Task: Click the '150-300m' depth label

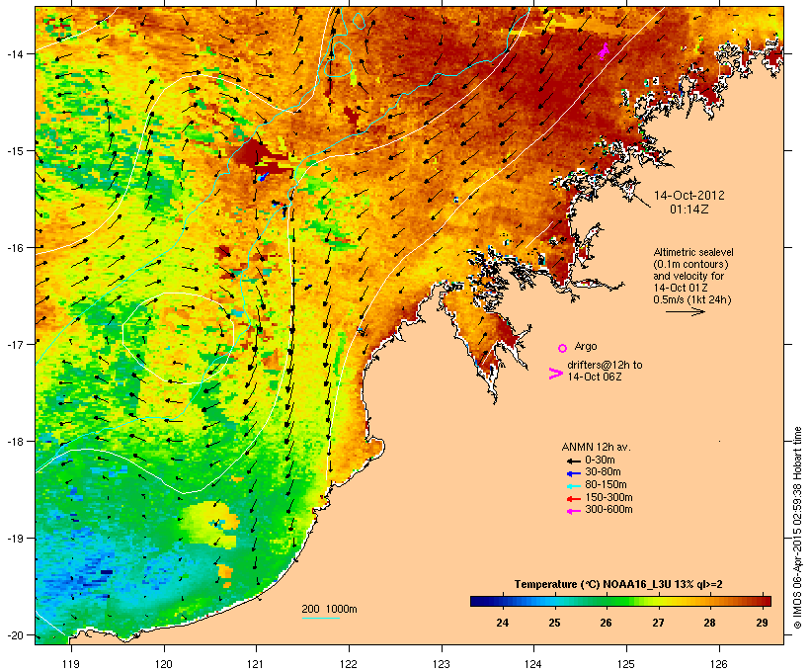Action: pos(608,497)
